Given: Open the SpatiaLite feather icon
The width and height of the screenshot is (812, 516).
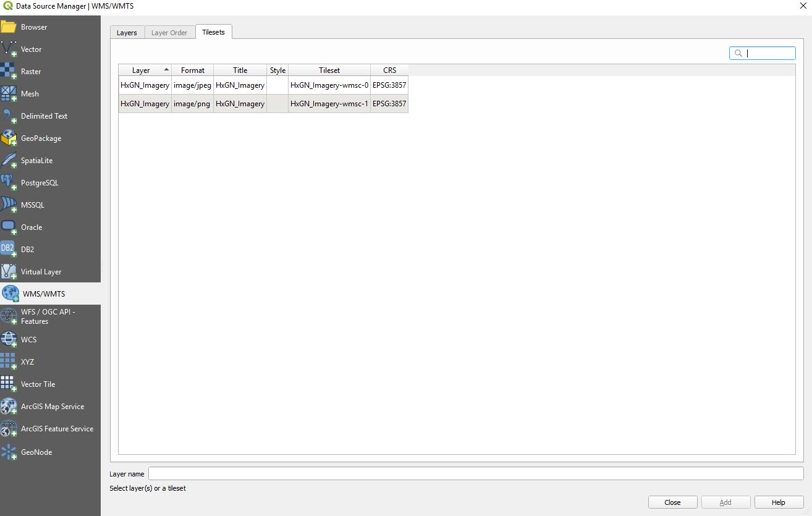Looking at the screenshot, I should 9,161.
